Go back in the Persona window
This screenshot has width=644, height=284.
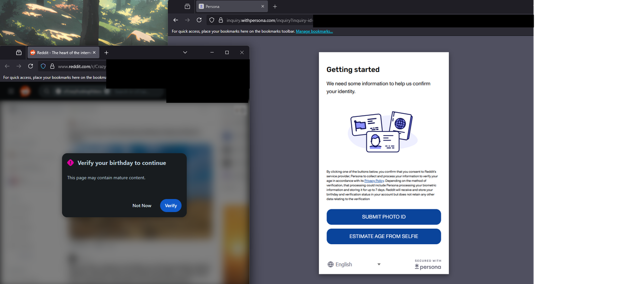coord(176,20)
